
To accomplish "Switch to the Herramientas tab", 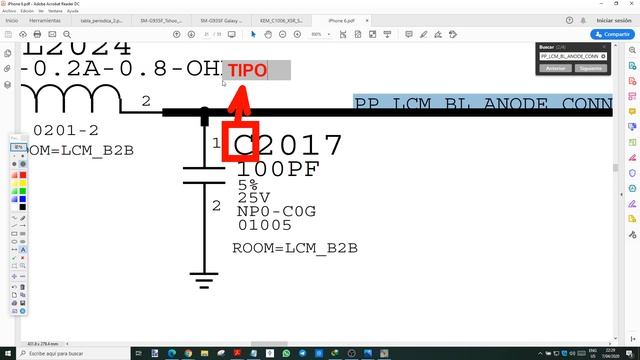I will click(x=45, y=20).
